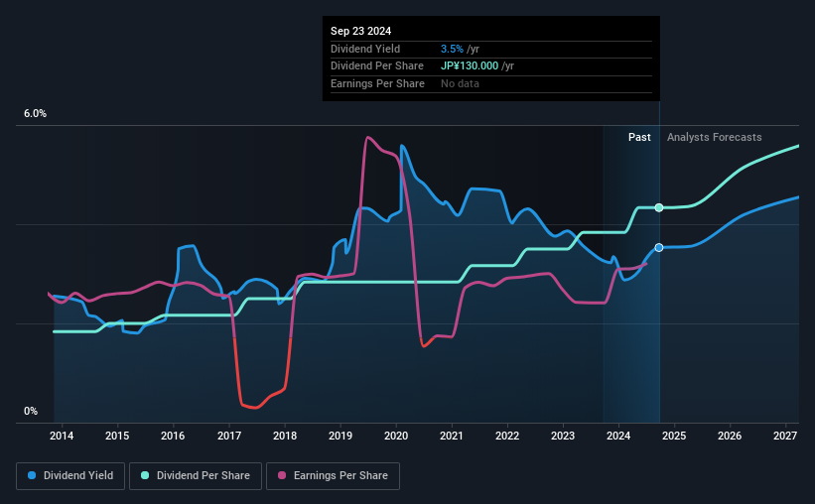This screenshot has width=815, height=504.
Task: Click 'Dividend Per Share' row label in tooltip
Action: point(377,66)
